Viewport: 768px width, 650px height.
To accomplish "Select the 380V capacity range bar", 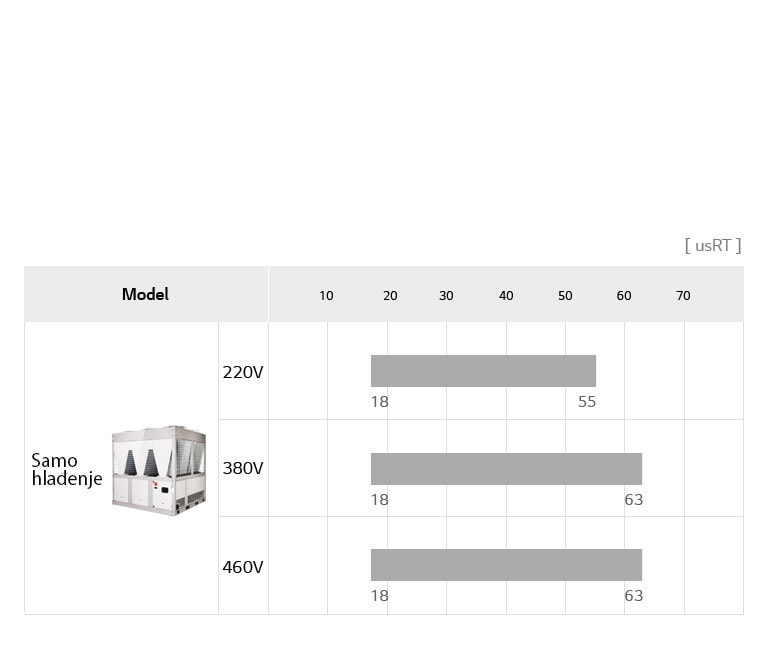I will pos(506,469).
